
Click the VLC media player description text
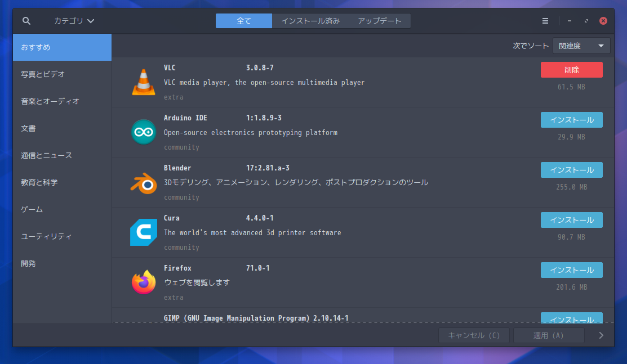click(x=264, y=83)
